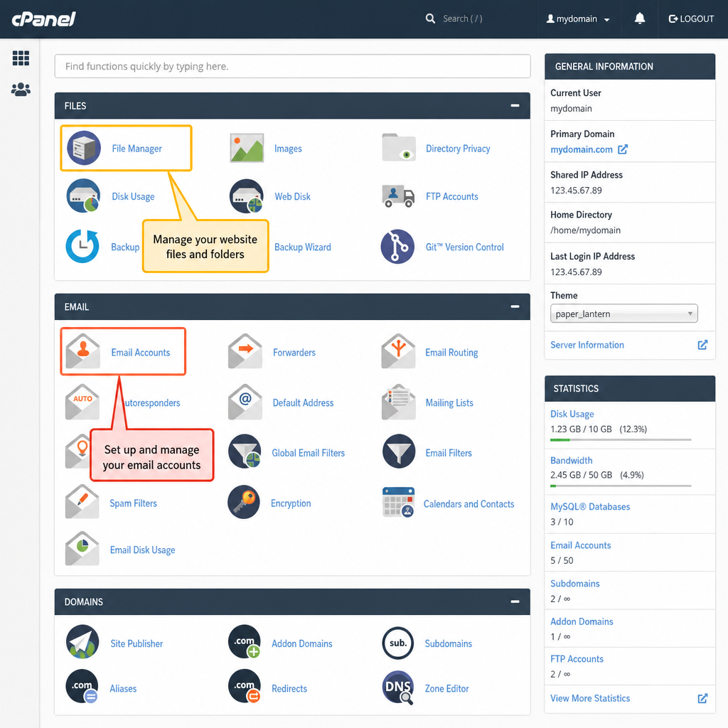Click the Autoresponders AUTO envelope icon
The width and height of the screenshot is (728, 728).
pos(82,402)
